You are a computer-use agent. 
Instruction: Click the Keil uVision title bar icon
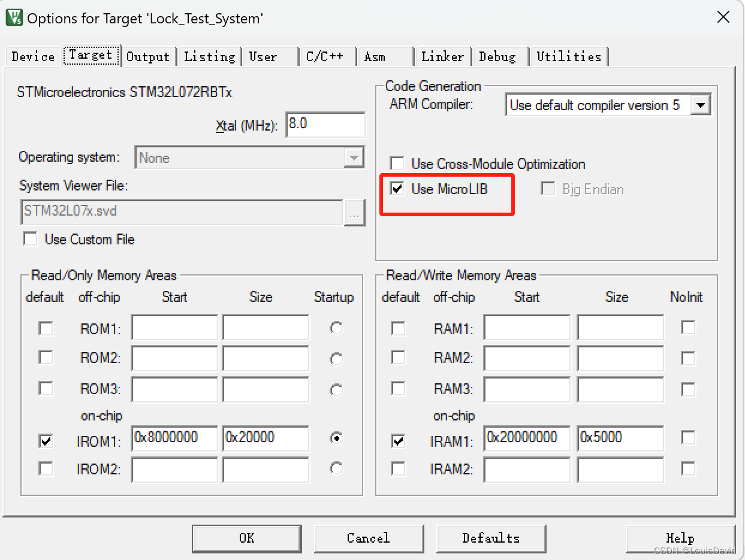[14, 17]
